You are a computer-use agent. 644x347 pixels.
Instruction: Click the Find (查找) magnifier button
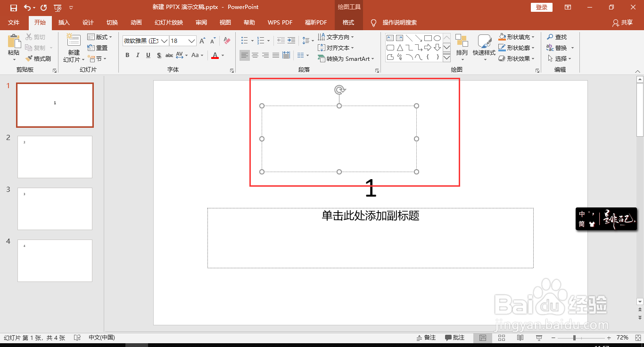(x=557, y=37)
